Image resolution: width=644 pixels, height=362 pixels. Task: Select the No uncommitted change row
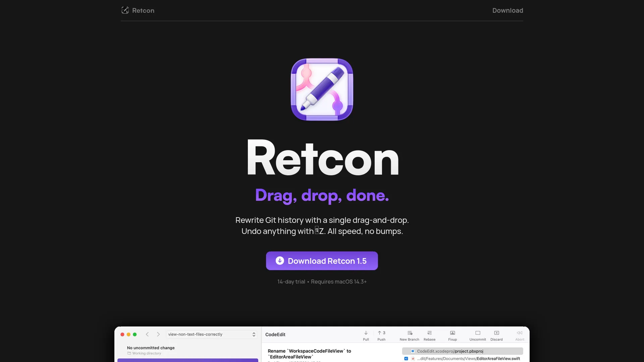pos(188,350)
